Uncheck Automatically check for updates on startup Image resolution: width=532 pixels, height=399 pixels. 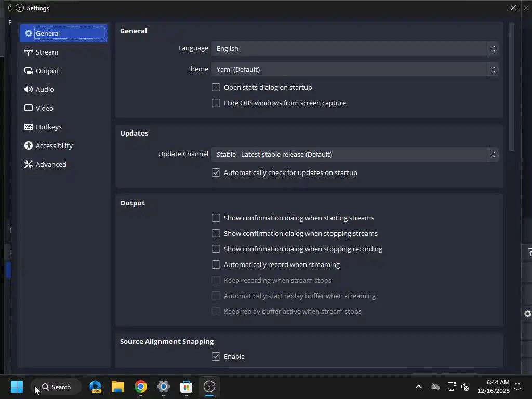(x=216, y=172)
